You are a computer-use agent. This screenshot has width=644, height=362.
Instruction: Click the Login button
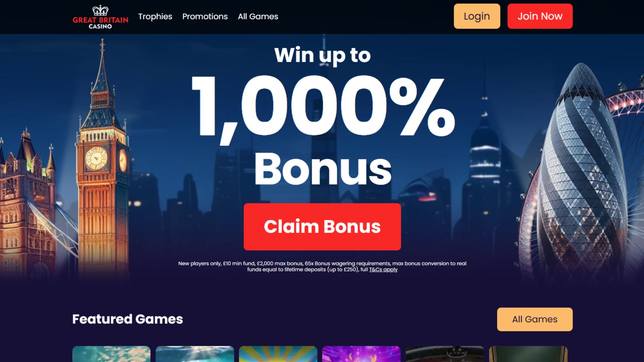(x=477, y=16)
